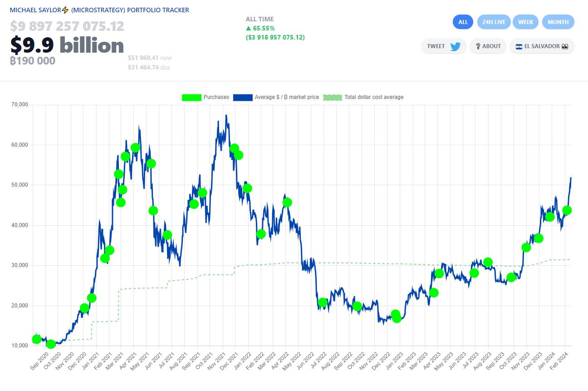Screen dimensions: 588x391
Task: Click the ₿190 000 bitcoin holdings text
Action: click(x=33, y=61)
